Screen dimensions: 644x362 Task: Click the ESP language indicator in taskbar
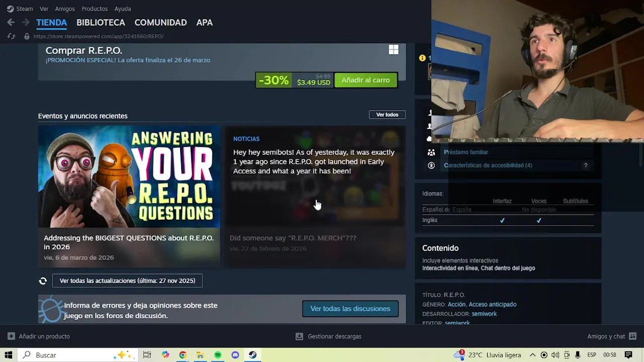pyautogui.click(x=592, y=355)
